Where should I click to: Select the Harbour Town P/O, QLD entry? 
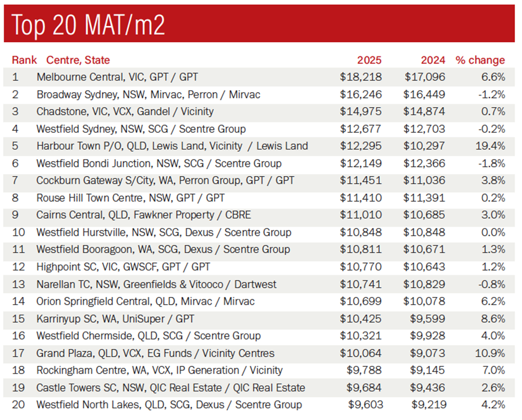coord(172,146)
